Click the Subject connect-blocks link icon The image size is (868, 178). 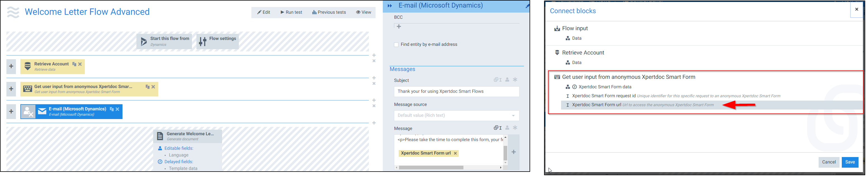click(498, 80)
